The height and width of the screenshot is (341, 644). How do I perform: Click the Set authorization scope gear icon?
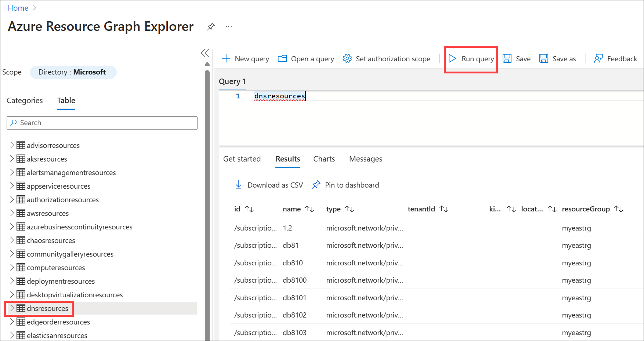(x=347, y=59)
